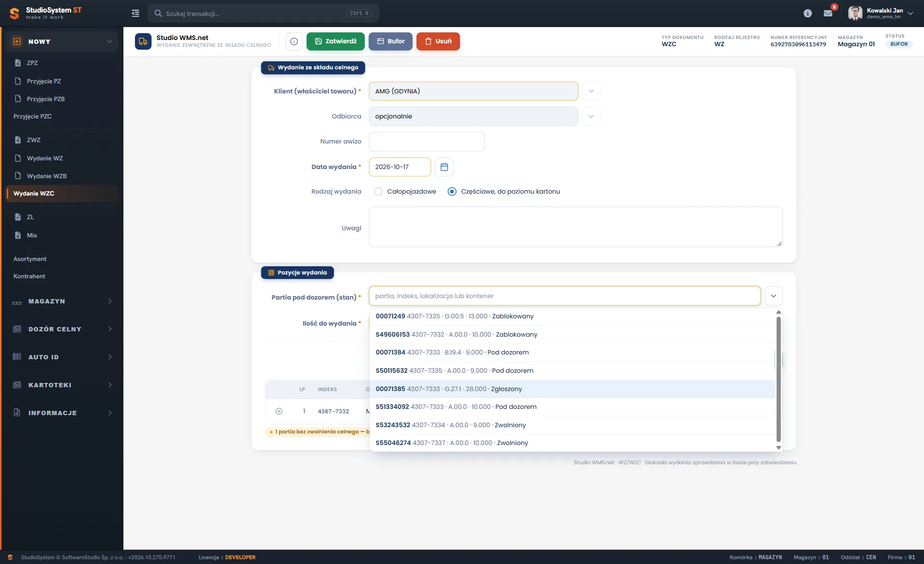Screen dimensions: 924x564
Task: Toggle the Partia pod dozorem dropdown
Action: (773, 296)
